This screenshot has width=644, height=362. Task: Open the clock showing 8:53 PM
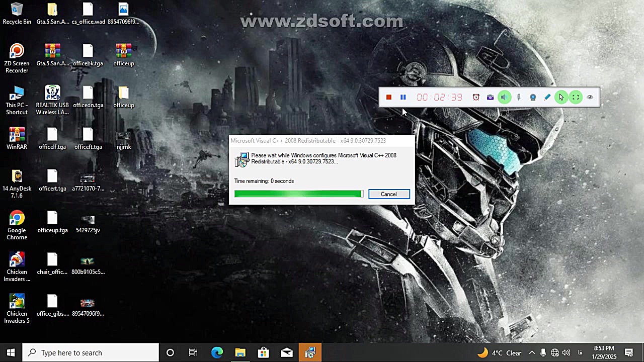(604, 352)
